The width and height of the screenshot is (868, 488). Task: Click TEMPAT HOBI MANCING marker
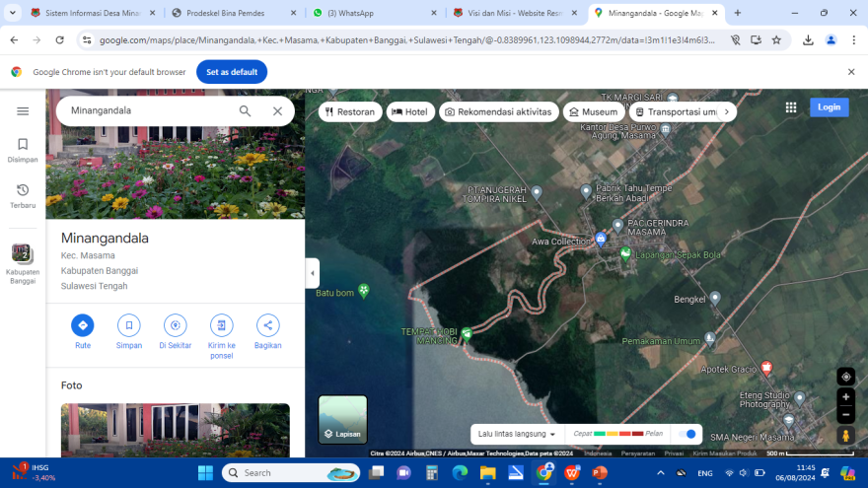pos(467,333)
